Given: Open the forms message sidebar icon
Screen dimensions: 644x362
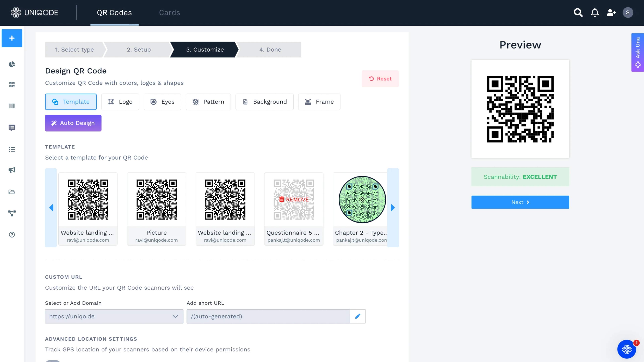Looking at the screenshot, I should click(x=12, y=128).
